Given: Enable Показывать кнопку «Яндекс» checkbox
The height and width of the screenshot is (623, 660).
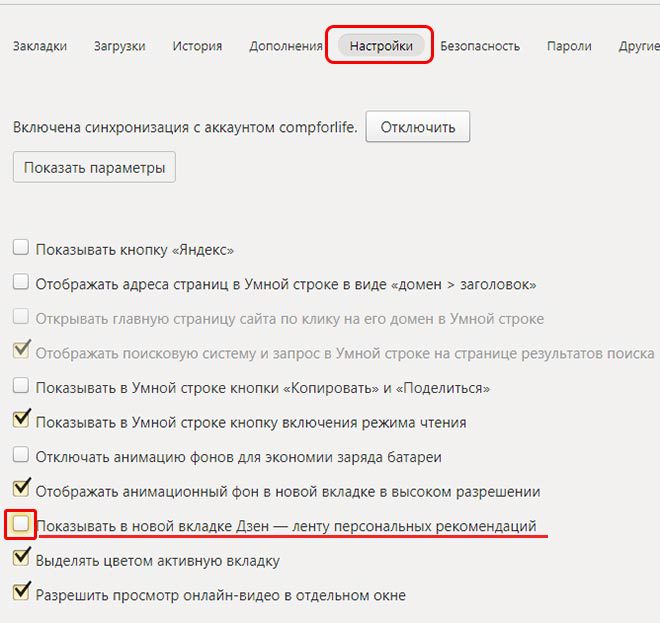Looking at the screenshot, I should click(21, 248).
